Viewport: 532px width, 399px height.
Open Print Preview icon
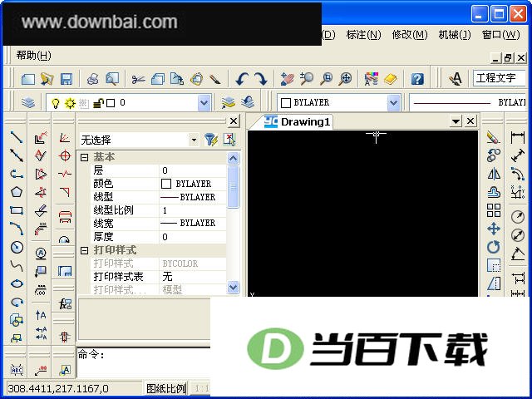coord(112,79)
